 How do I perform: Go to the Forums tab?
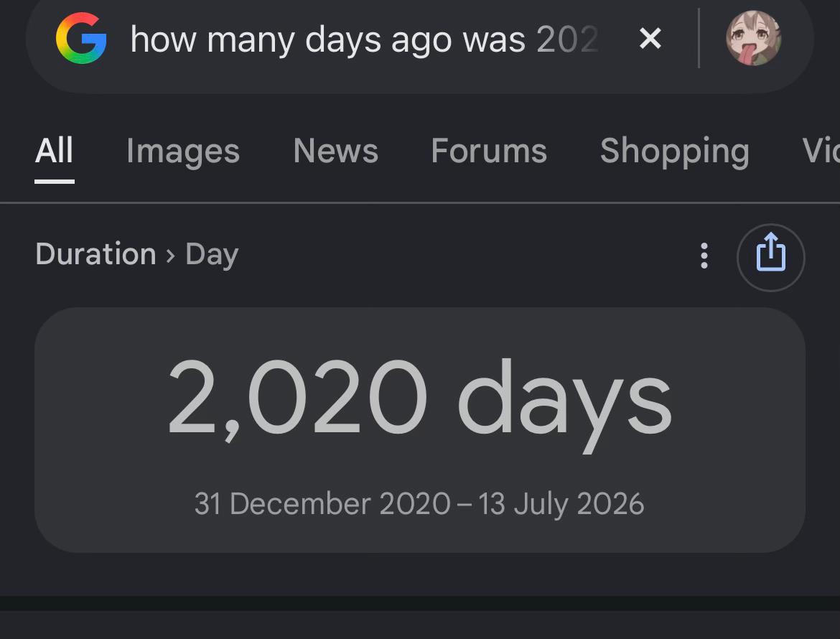coord(489,151)
